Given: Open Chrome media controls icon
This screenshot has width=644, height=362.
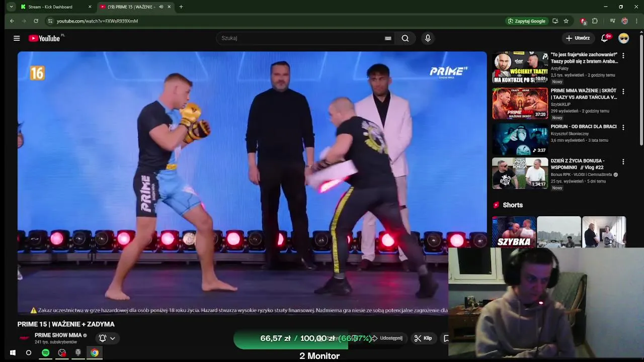Looking at the screenshot, I should pos(612,21).
